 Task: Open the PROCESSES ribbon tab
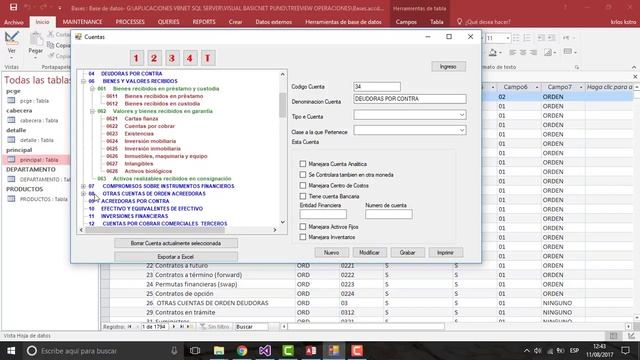[x=130, y=22]
